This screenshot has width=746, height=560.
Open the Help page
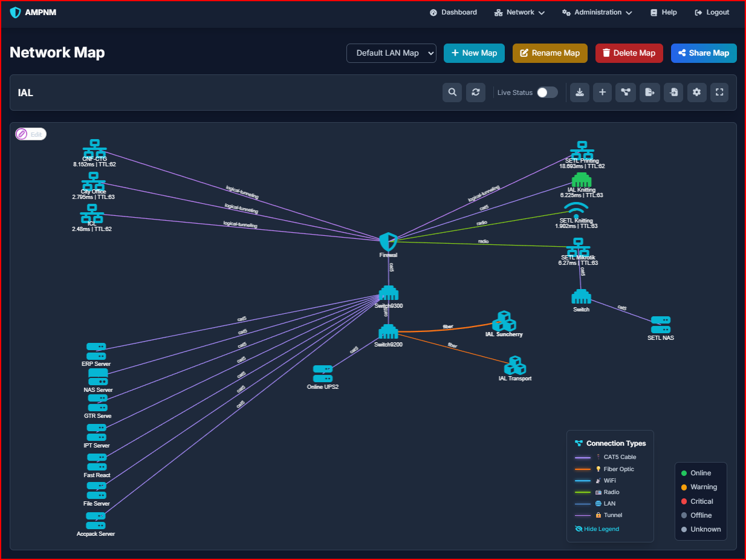point(663,12)
